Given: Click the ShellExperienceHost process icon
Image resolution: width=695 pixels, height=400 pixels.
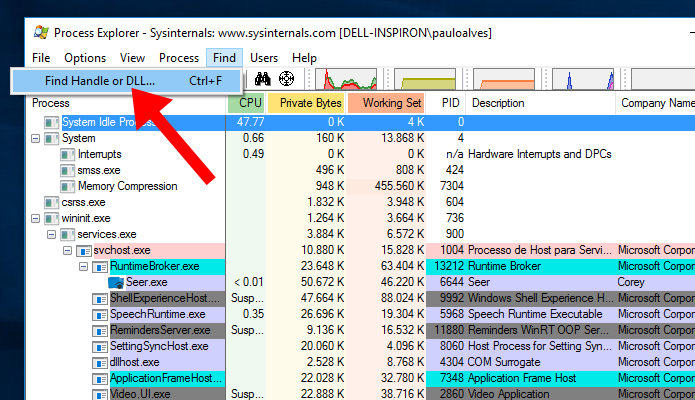Looking at the screenshot, I should (x=100, y=298).
